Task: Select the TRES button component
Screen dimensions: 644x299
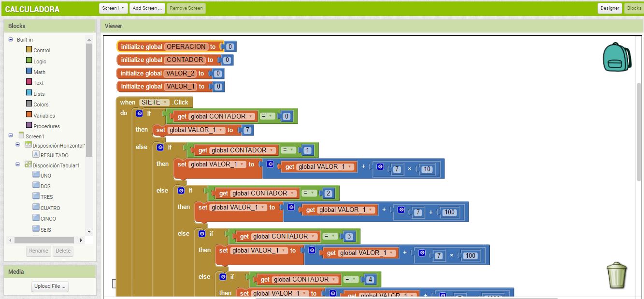Action: [x=47, y=197]
